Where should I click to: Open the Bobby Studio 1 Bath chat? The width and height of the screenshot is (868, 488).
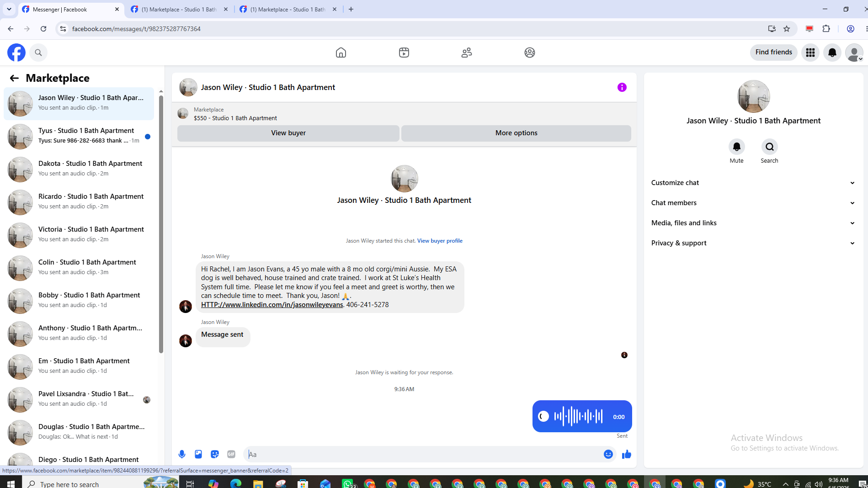click(x=79, y=301)
